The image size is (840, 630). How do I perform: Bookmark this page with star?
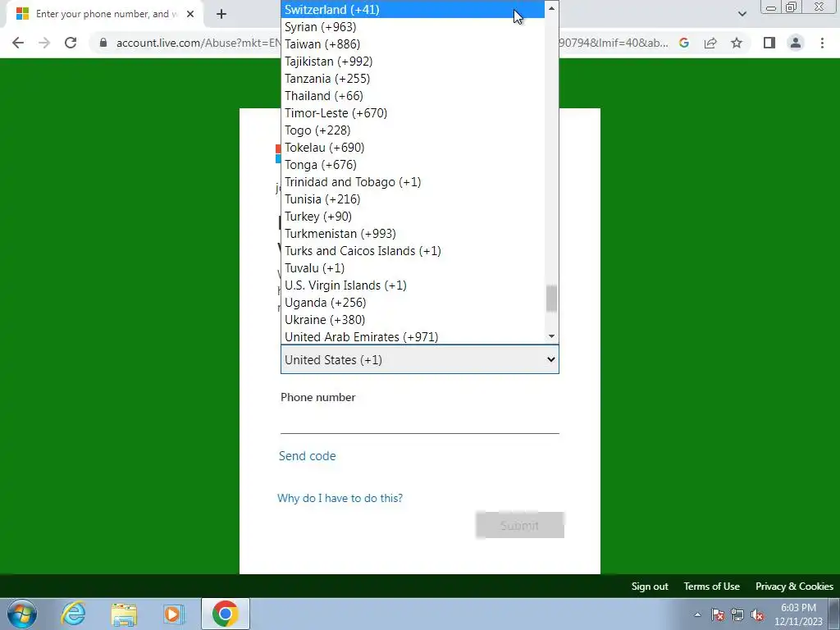[x=737, y=43]
